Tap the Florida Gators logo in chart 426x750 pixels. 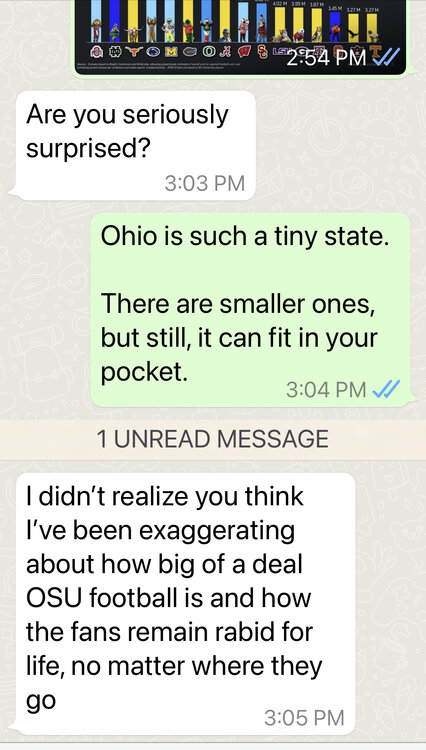[x=190, y=52]
